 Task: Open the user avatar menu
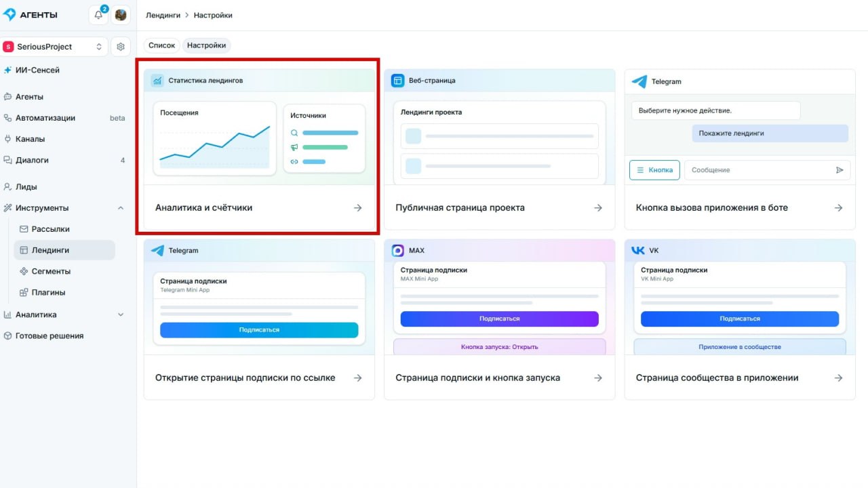(121, 15)
